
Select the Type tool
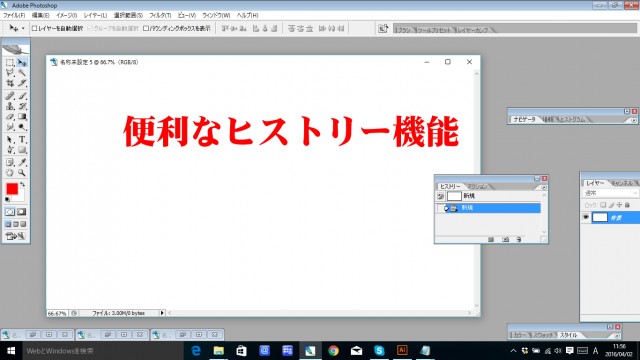point(22,140)
